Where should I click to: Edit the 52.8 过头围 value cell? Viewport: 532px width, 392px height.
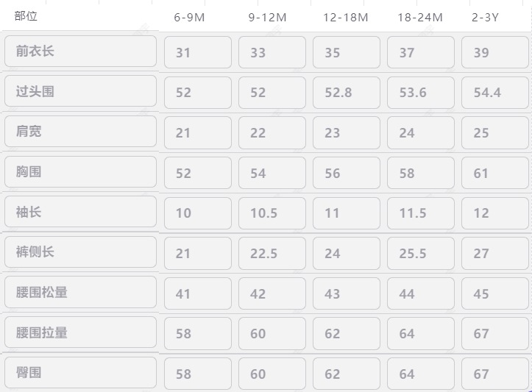point(347,93)
